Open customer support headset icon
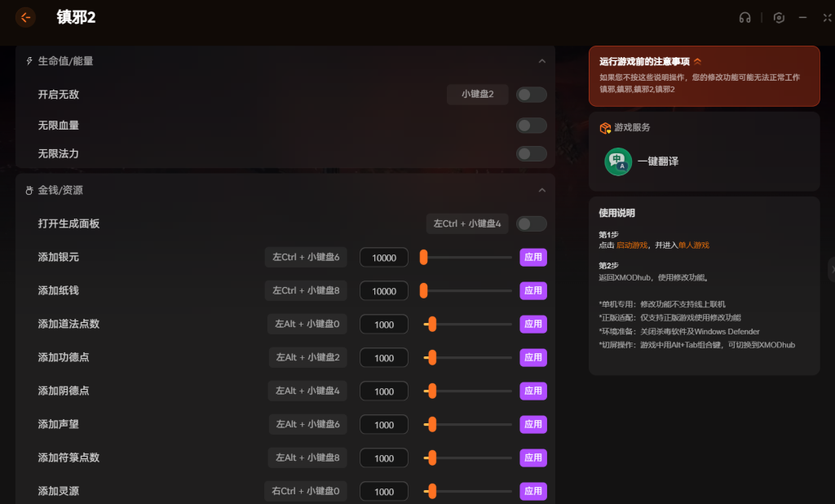Viewport: 835px width, 504px height. [744, 18]
